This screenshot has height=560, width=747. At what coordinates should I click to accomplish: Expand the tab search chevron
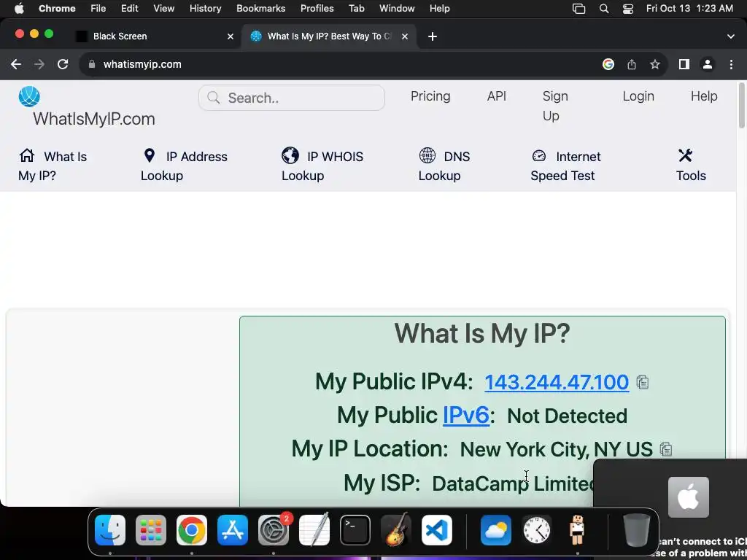(731, 36)
